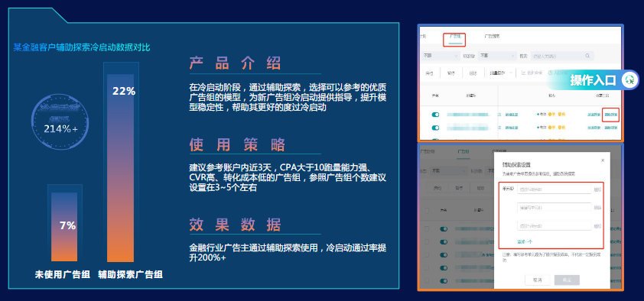The width and height of the screenshot is (644, 301).
Task: Click the 辅助探索 link in second upper row
Action: pos(611,128)
